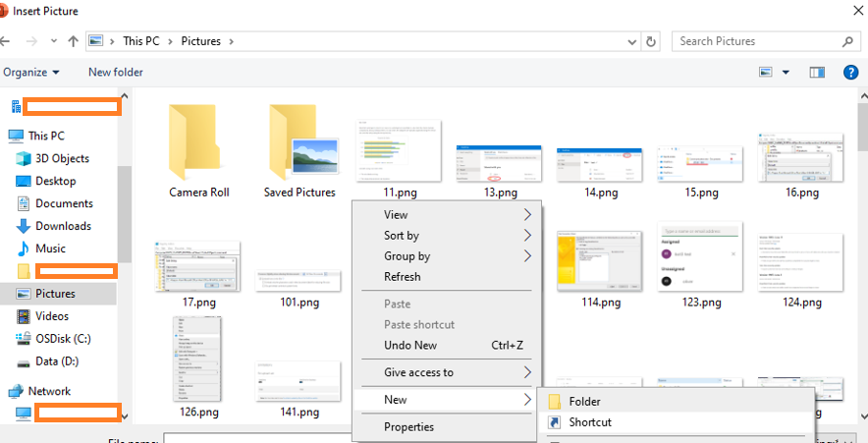The width and height of the screenshot is (868, 443).
Task: Click the navigation pane scroll down arrow
Action: pyautogui.click(x=124, y=415)
